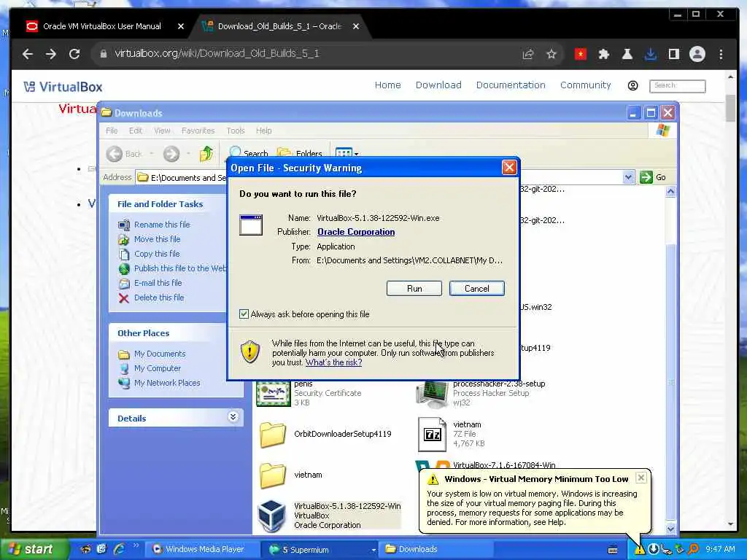Open the Back history dropdown arrow
Viewport: 747px width, 560px height.
[x=152, y=153]
